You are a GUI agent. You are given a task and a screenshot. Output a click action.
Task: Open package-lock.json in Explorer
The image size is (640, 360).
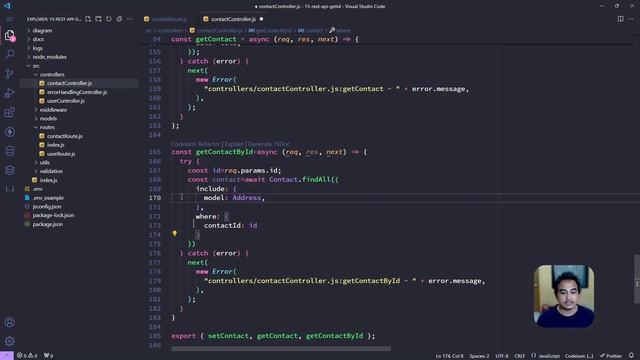53,215
